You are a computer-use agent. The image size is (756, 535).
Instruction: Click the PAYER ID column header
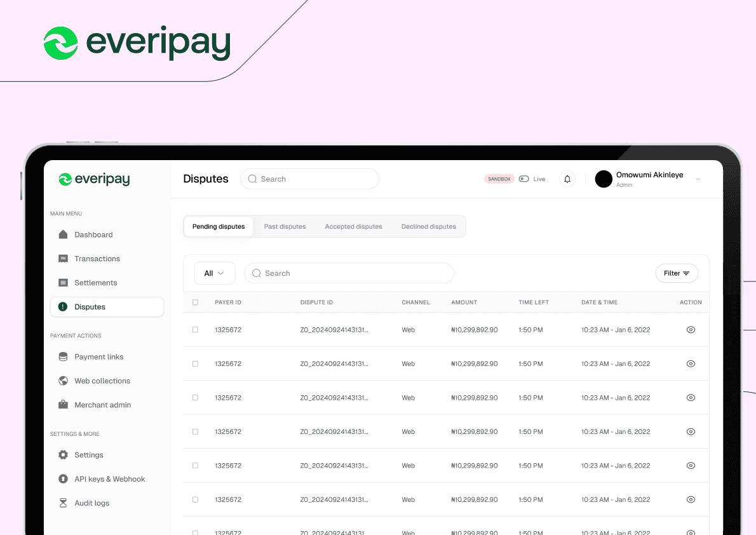pos(228,302)
